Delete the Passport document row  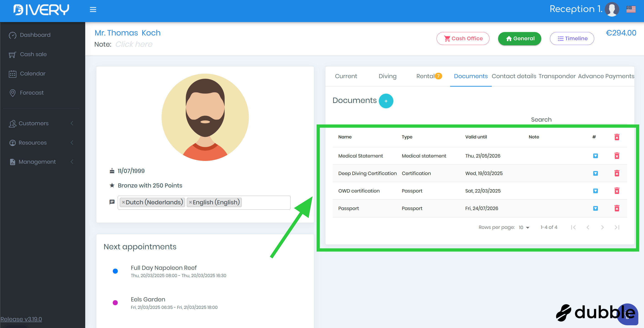click(617, 208)
